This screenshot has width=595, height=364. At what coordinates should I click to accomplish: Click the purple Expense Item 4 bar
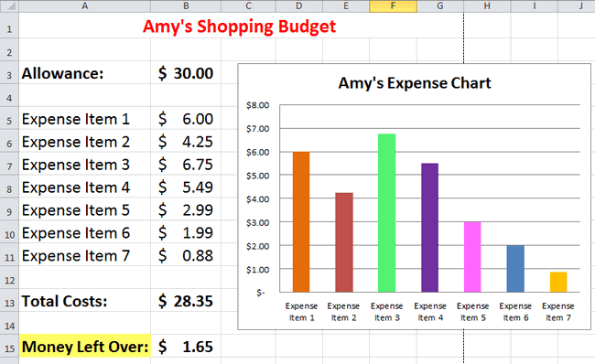pyautogui.click(x=429, y=228)
